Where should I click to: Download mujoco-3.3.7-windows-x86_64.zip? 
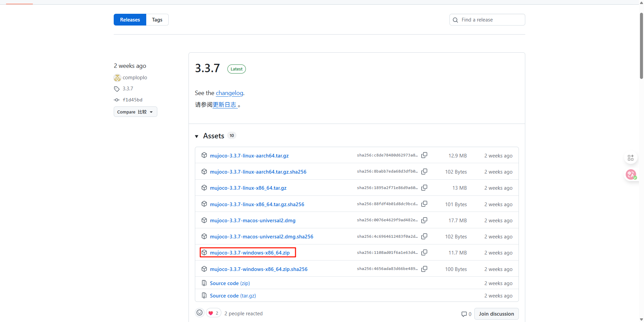(x=250, y=253)
